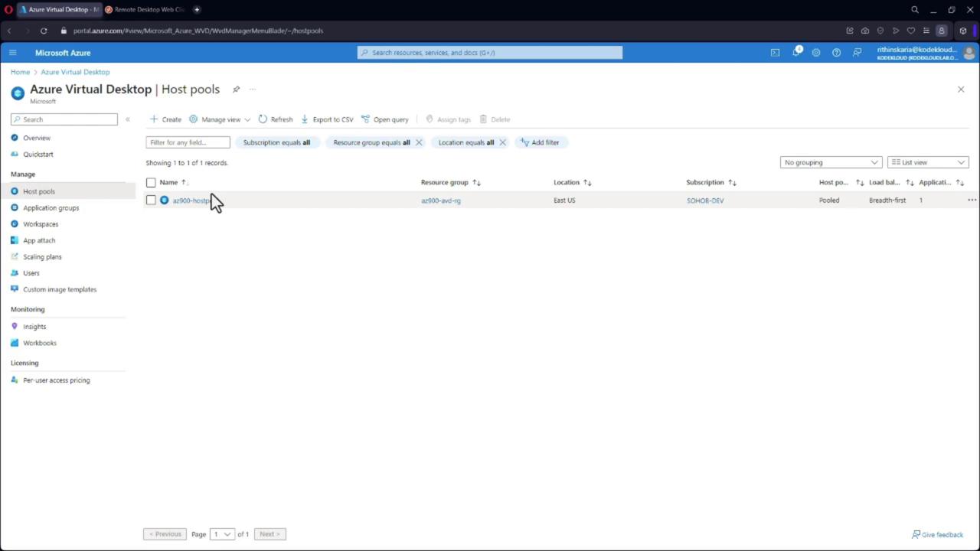Screen dimensions: 980x551
Task: Open the Azure help question mark
Action: (836, 53)
